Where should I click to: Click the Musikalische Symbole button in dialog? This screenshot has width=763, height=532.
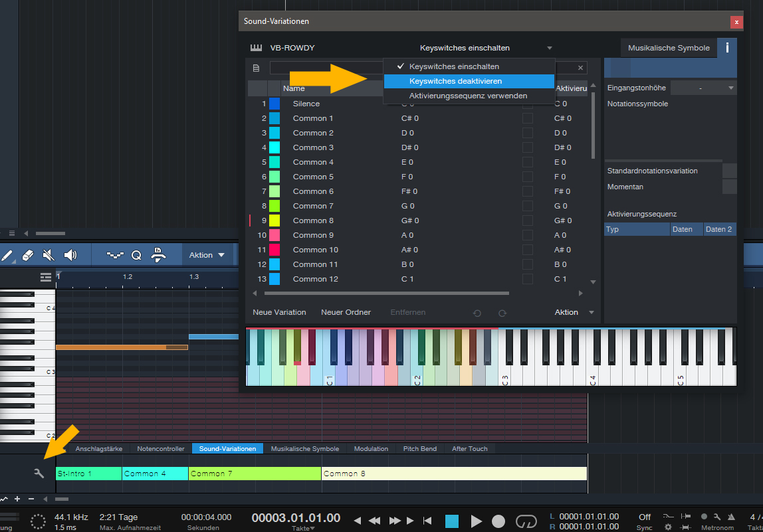click(669, 48)
